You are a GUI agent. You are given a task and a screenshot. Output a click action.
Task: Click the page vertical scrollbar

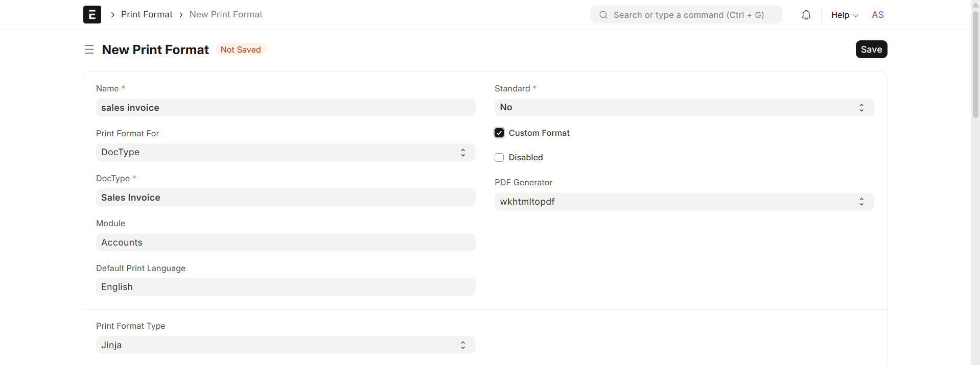coord(975,66)
